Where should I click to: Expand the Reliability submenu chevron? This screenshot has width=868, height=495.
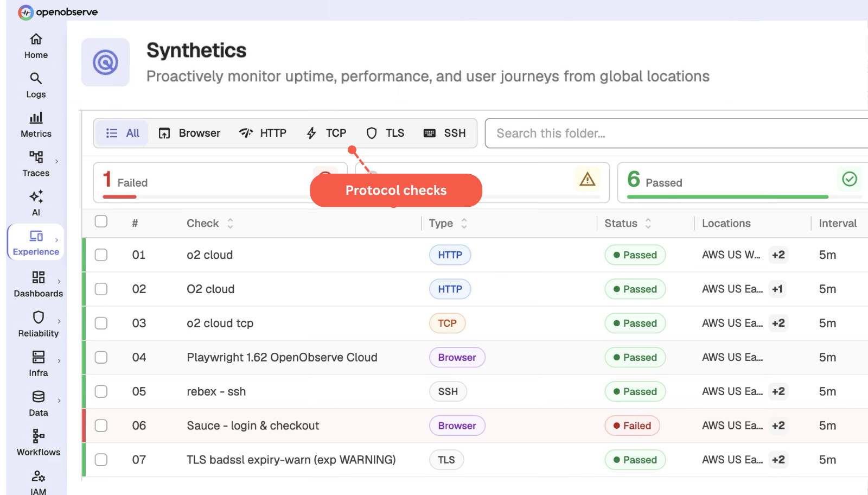click(59, 321)
